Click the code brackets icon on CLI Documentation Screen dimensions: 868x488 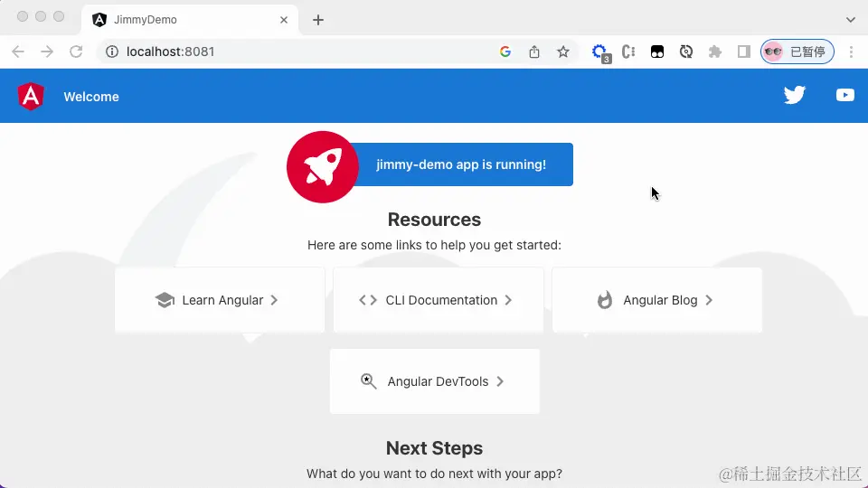click(x=368, y=300)
